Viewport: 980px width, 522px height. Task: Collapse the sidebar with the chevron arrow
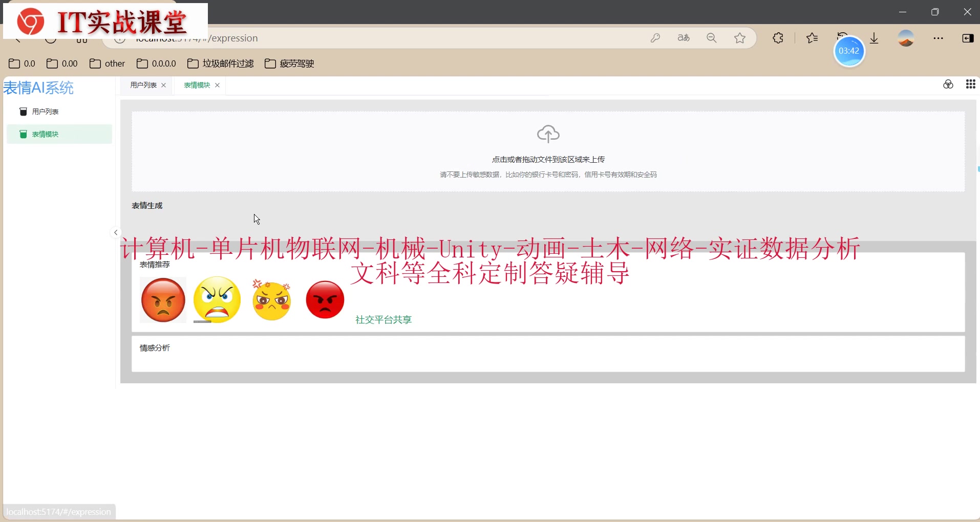pos(116,232)
